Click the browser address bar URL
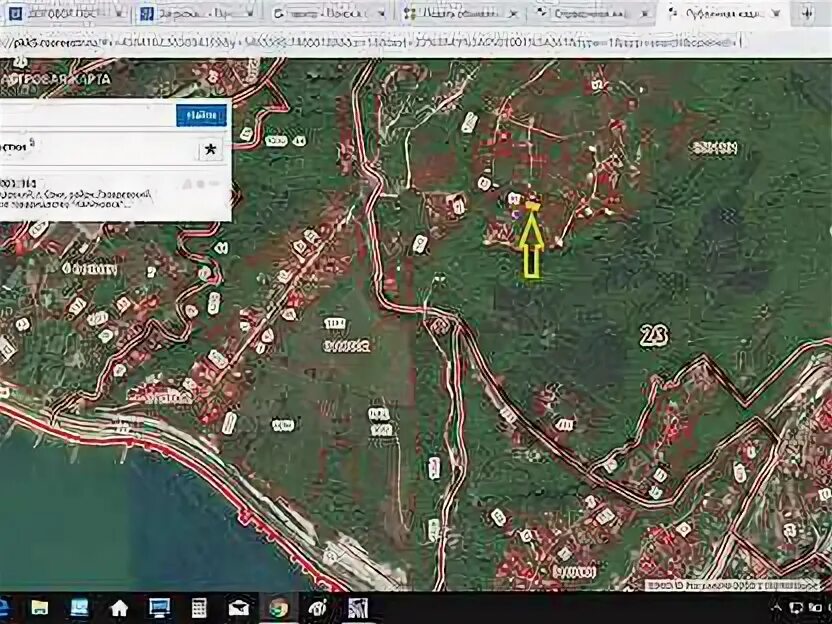 click(x=370, y=42)
